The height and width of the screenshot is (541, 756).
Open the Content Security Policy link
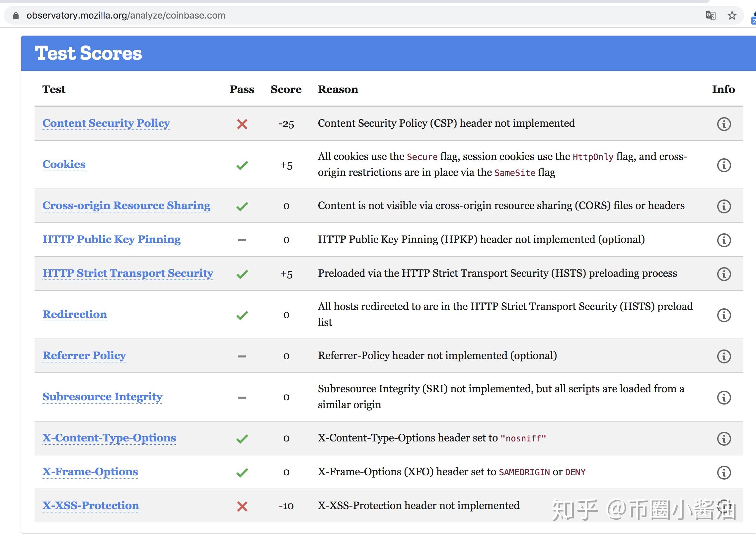tap(106, 123)
